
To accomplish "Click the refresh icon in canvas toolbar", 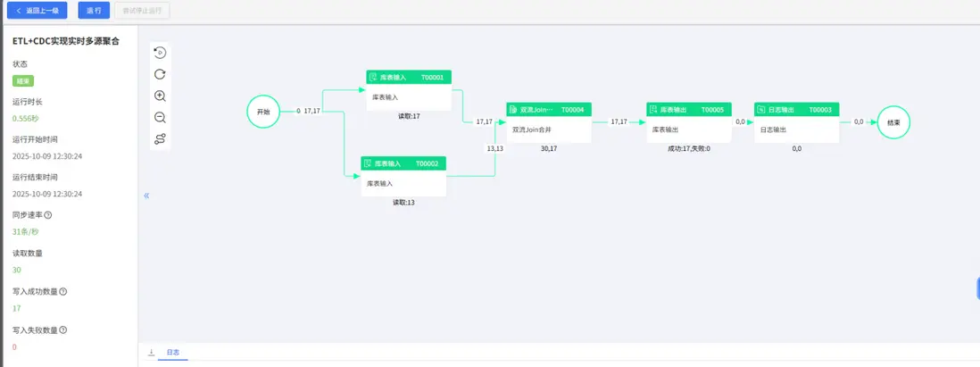I will (x=160, y=74).
